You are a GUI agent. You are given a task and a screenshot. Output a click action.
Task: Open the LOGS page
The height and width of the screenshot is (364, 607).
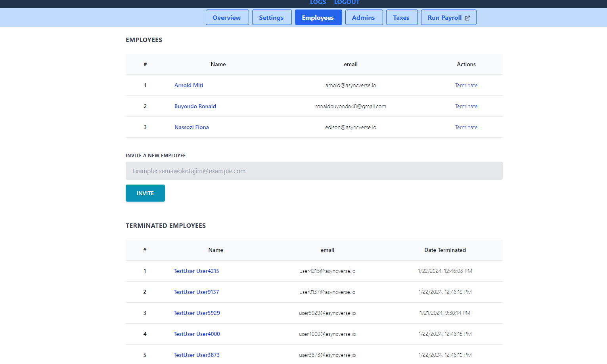click(318, 2)
